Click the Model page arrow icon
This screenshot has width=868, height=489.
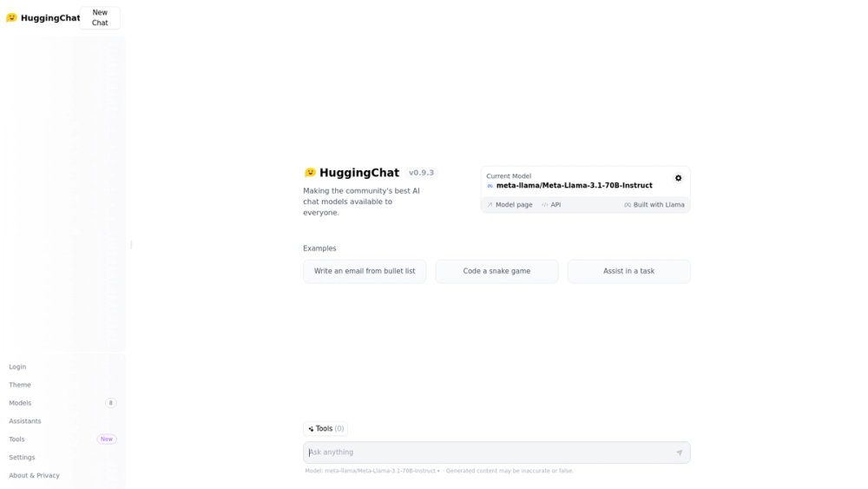tap(490, 205)
